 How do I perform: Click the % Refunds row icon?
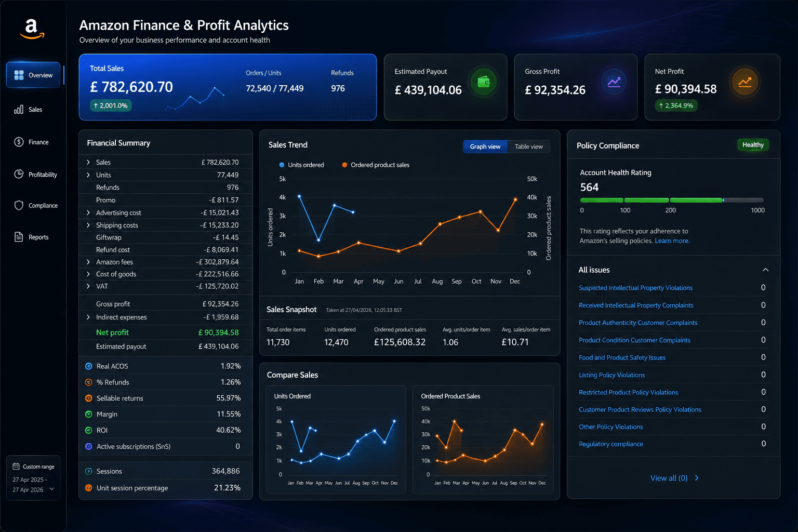88,382
